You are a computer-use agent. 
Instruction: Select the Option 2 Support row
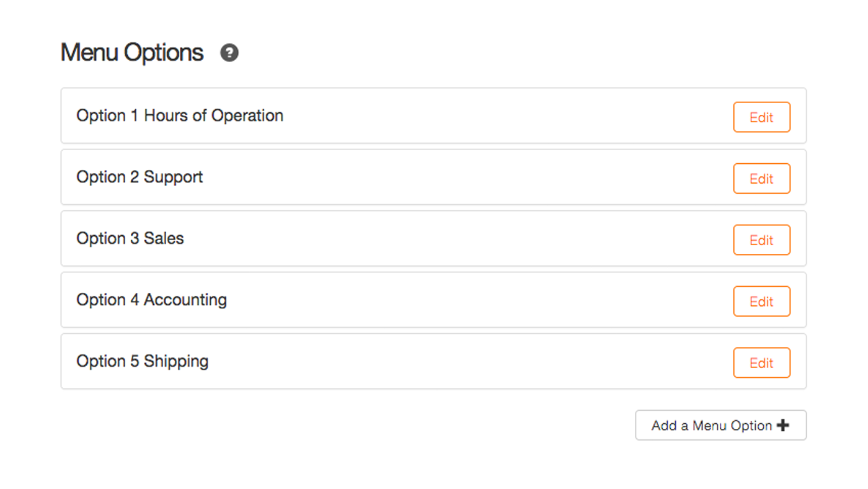433,177
